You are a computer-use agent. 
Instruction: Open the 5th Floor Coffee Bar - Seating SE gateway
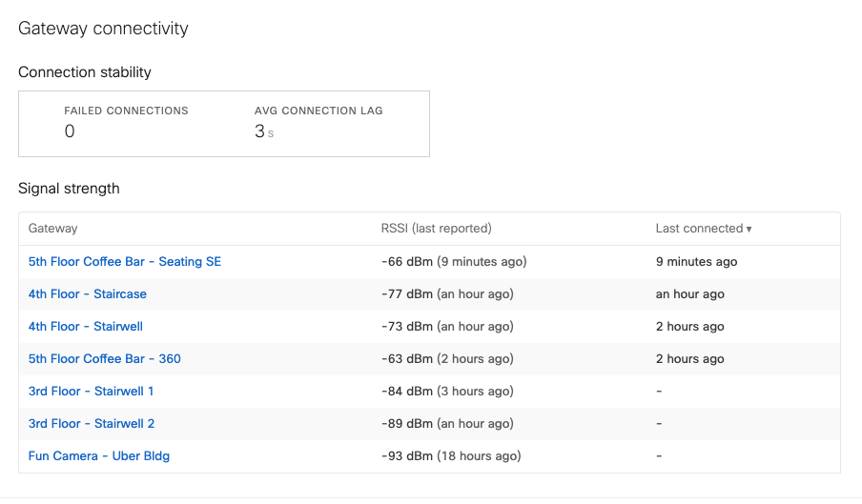124,261
